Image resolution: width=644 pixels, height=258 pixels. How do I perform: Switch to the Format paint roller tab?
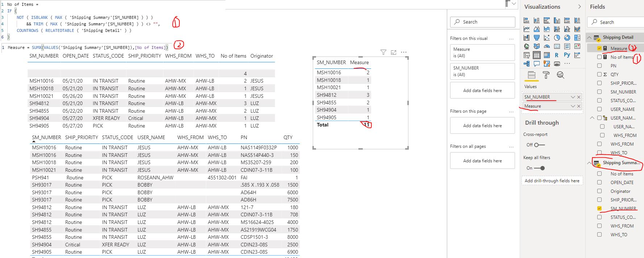[x=546, y=75]
